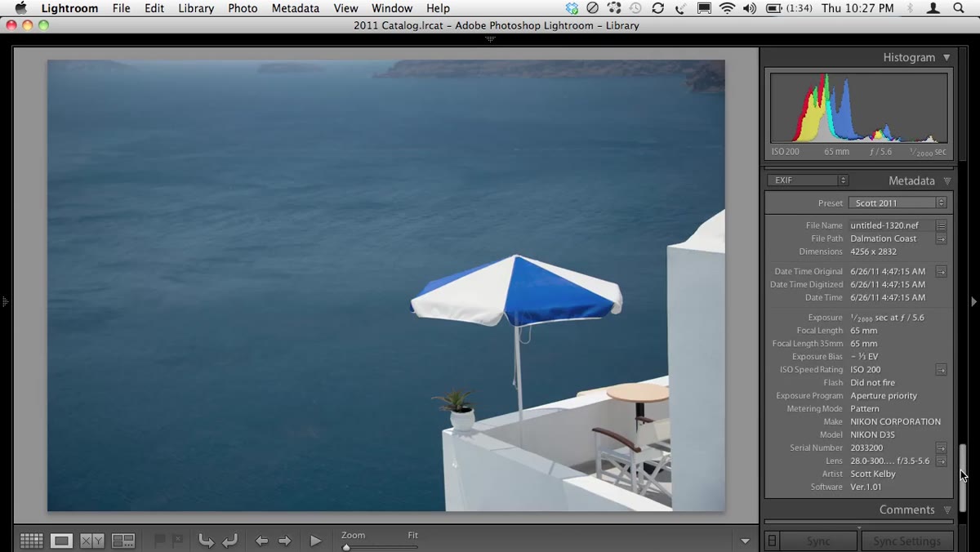The height and width of the screenshot is (552, 980).
Task: Show the left panel group
Action: (5, 301)
